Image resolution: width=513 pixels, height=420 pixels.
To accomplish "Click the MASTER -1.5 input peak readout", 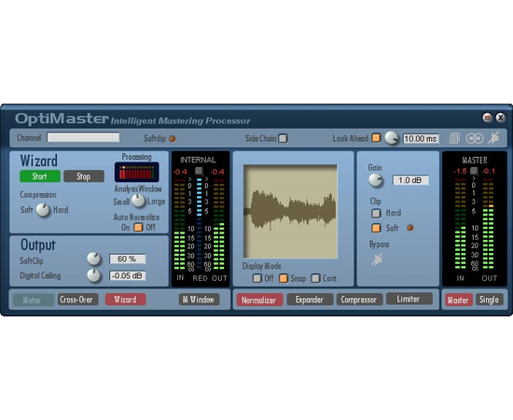I will click(460, 171).
